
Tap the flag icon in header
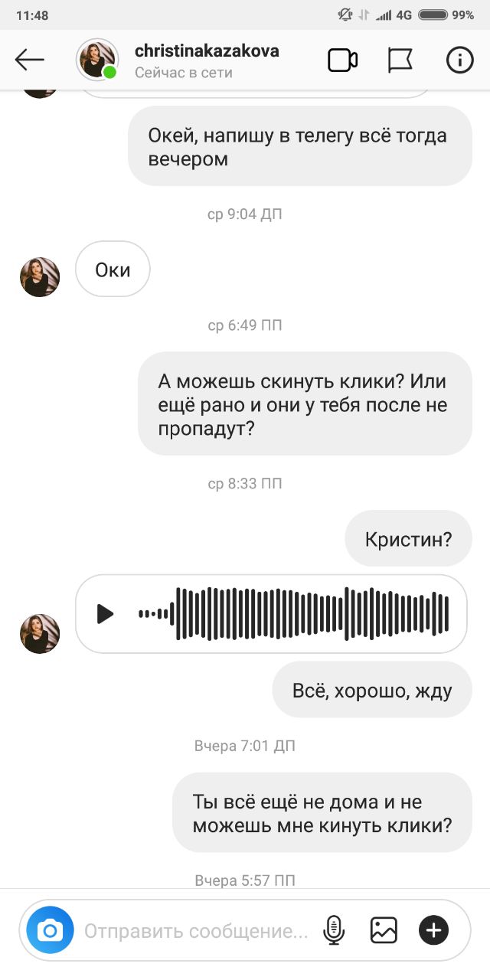400,60
